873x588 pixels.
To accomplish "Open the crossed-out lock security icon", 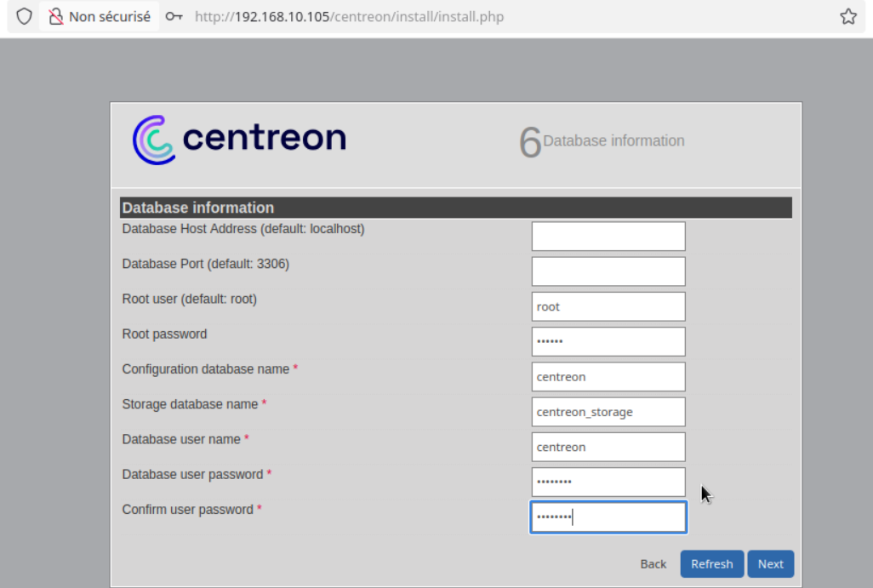I will click(56, 16).
